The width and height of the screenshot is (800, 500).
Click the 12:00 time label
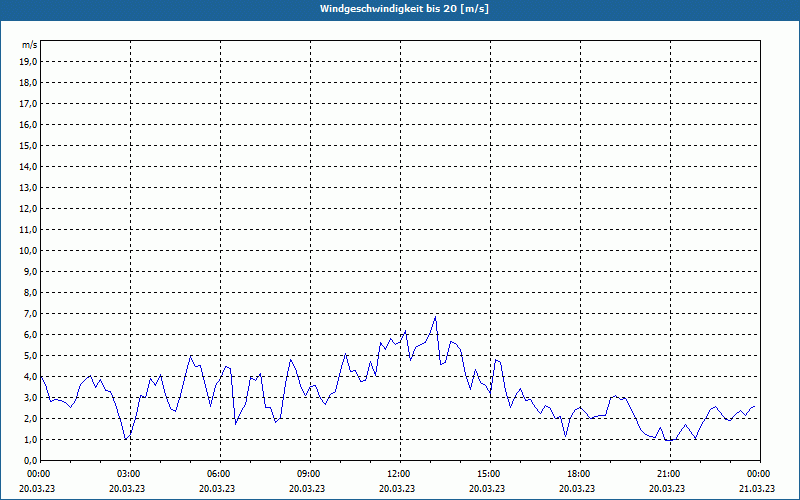pyautogui.click(x=397, y=474)
